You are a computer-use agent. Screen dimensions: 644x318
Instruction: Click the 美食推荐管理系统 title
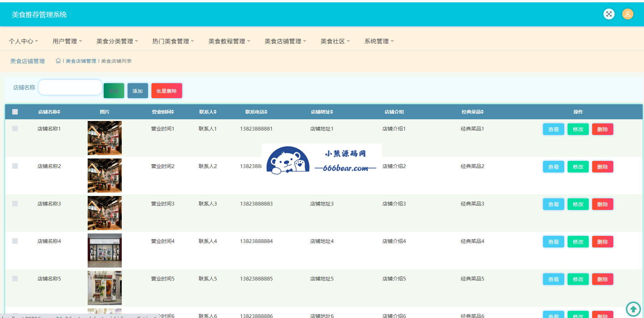point(39,15)
